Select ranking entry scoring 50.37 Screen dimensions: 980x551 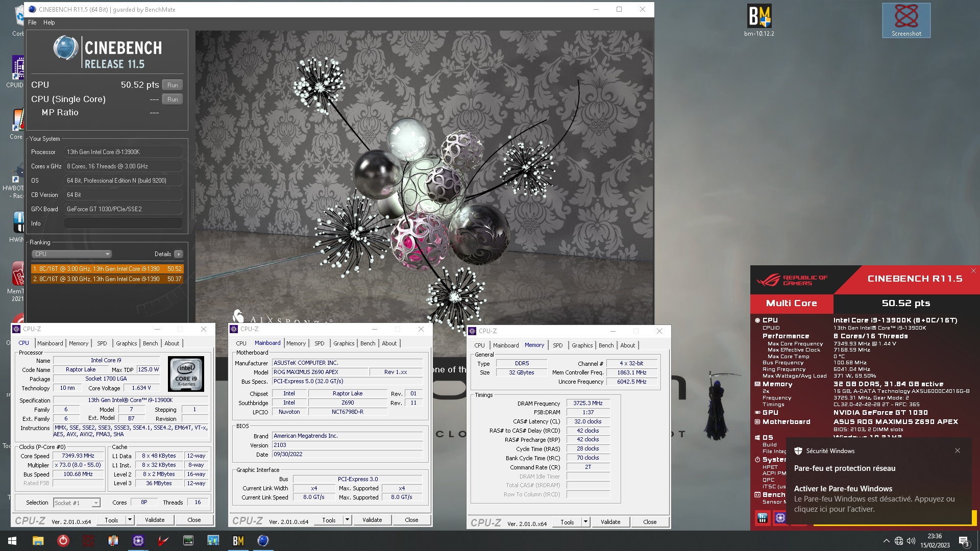tap(107, 279)
